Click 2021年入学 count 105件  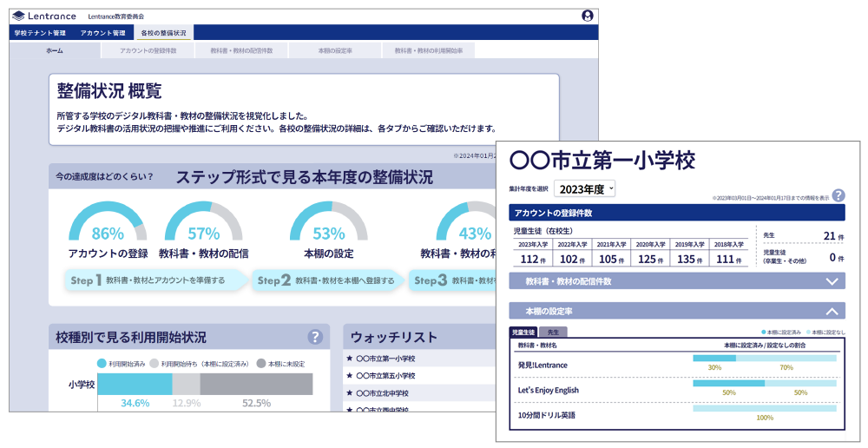pos(612,260)
